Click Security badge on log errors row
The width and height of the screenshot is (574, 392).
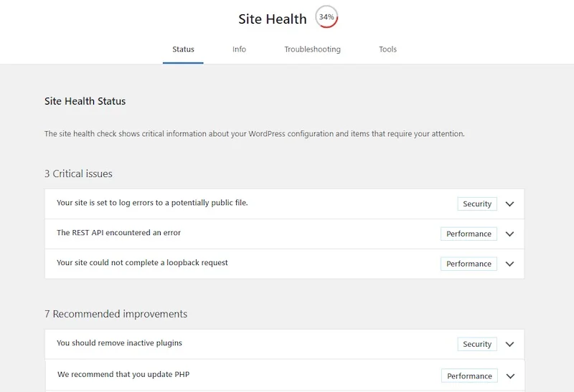pos(477,204)
